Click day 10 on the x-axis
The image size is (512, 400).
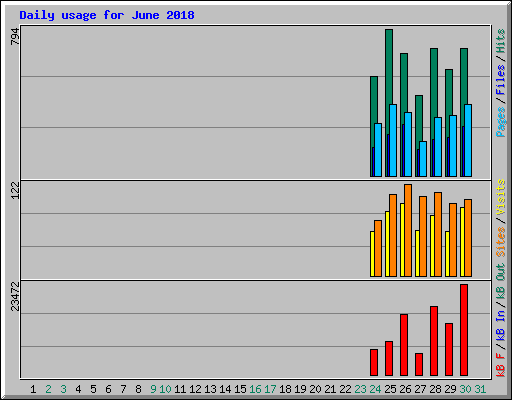165,389
